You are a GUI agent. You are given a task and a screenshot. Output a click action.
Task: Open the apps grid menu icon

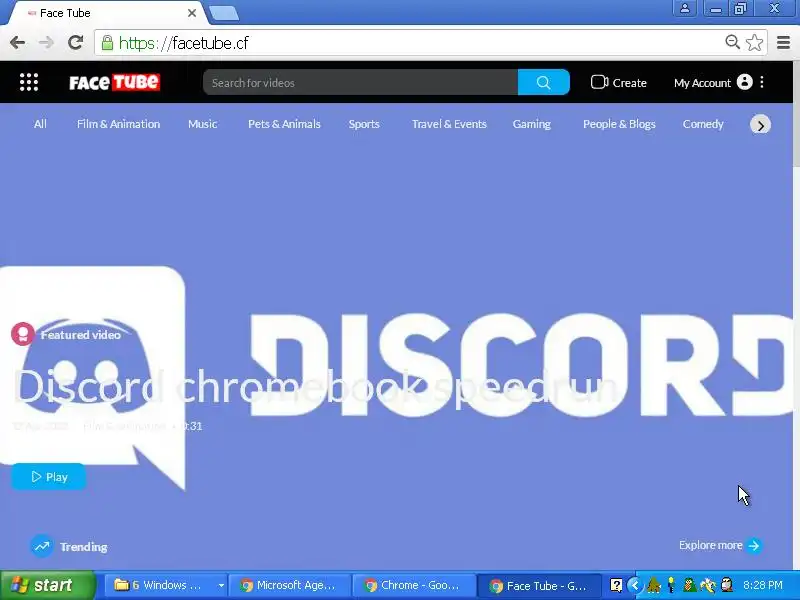(29, 82)
